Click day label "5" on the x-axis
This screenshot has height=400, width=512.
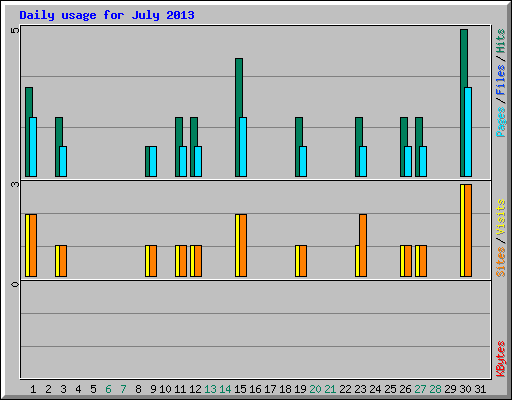coord(93,389)
